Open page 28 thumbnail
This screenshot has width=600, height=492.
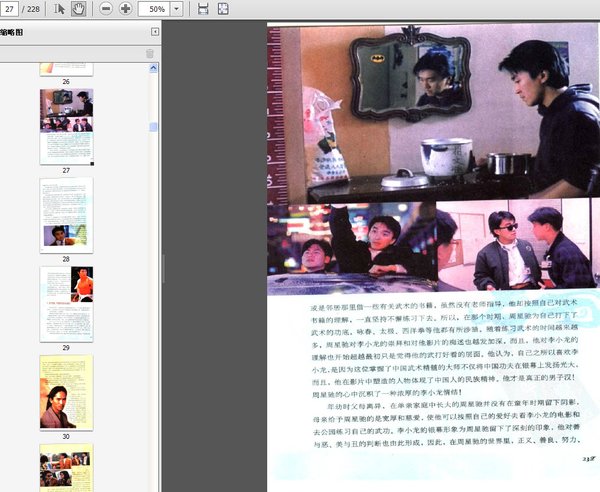[67, 215]
